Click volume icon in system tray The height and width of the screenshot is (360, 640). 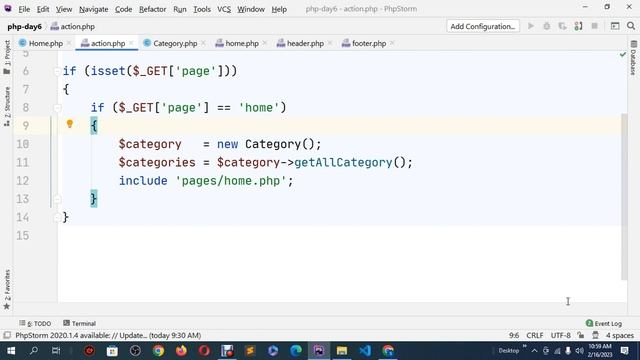pyautogui.click(x=579, y=351)
